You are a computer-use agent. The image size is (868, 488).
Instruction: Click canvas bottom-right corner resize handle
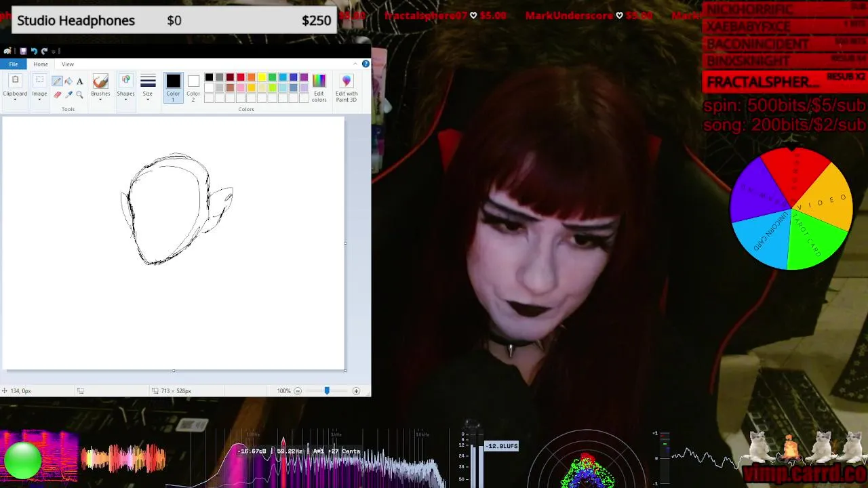[x=346, y=370]
